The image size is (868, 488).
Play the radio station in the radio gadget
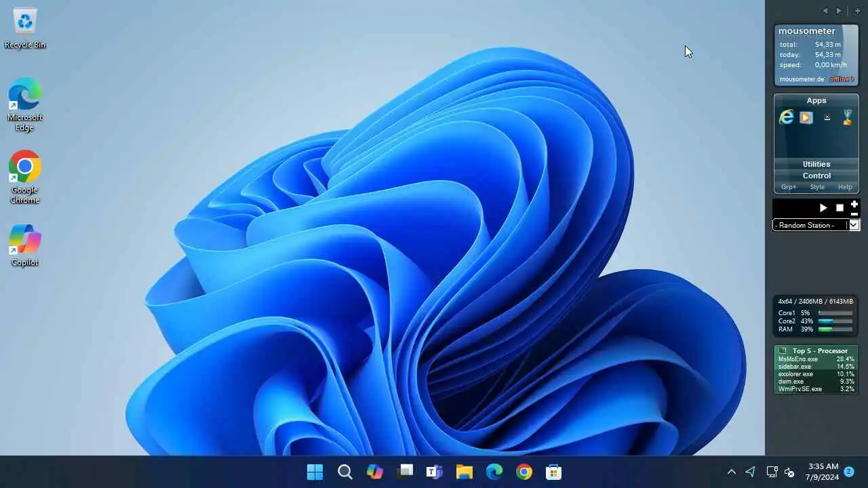click(x=823, y=208)
